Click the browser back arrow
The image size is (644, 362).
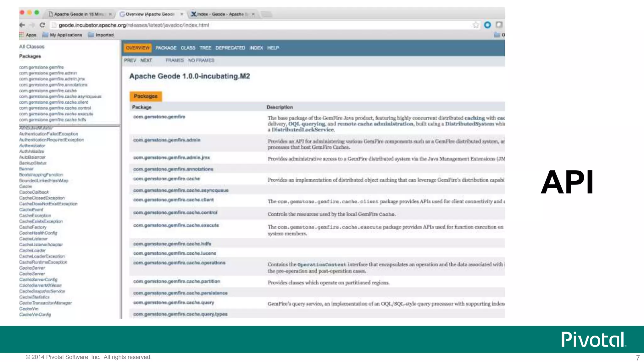coord(22,25)
